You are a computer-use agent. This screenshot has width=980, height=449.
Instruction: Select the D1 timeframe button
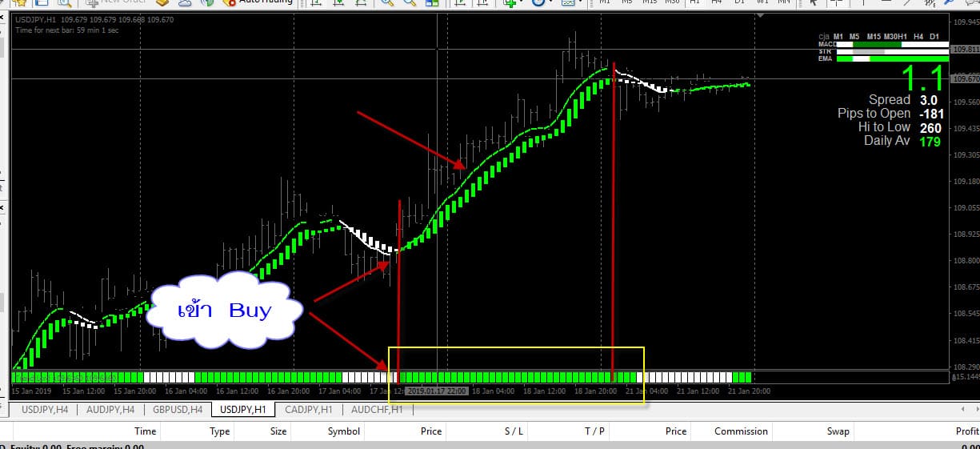coord(739,2)
